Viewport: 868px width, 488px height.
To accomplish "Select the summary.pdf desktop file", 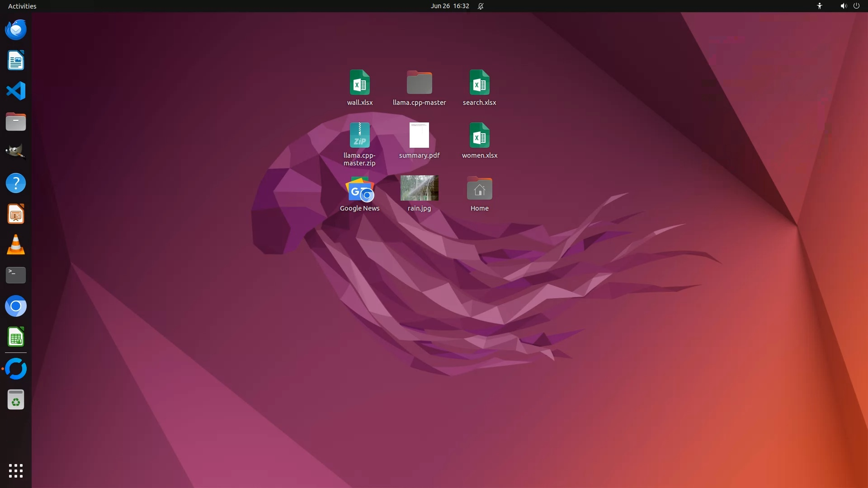I will (419, 135).
